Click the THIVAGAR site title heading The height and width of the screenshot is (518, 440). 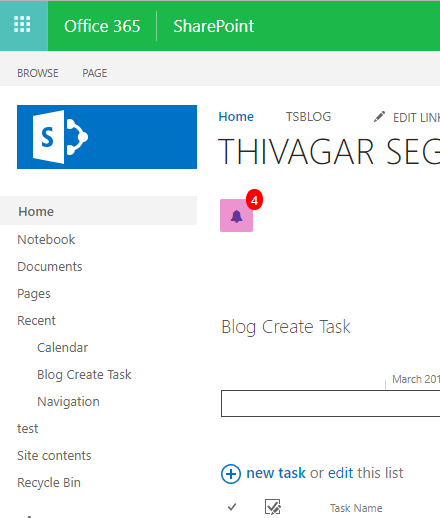(329, 152)
